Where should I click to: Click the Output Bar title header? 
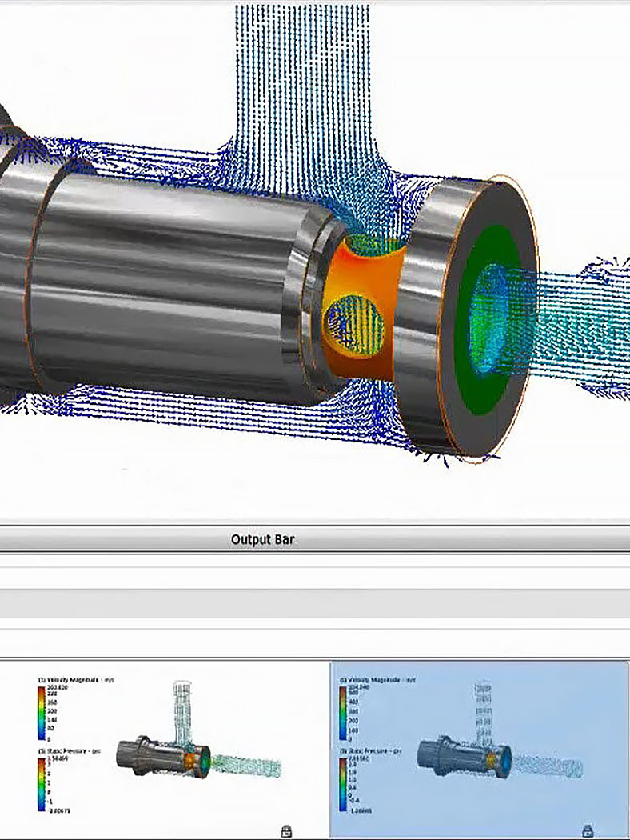click(263, 539)
